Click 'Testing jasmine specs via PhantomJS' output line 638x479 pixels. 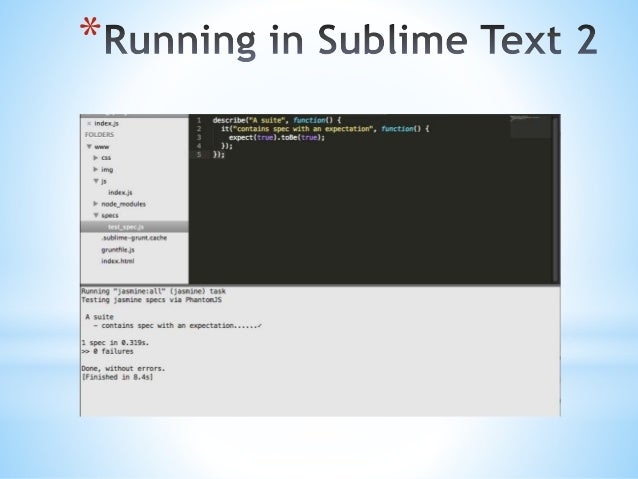[151, 300]
